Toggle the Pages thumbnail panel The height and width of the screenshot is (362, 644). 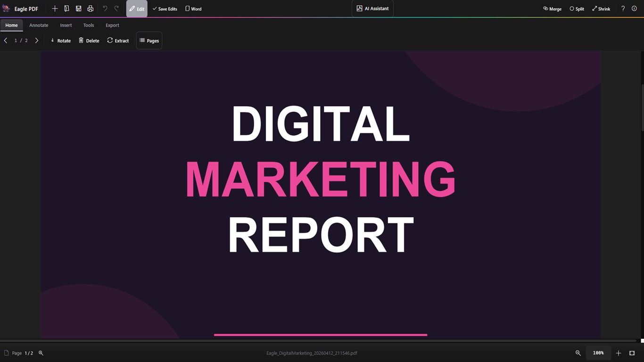click(x=149, y=41)
